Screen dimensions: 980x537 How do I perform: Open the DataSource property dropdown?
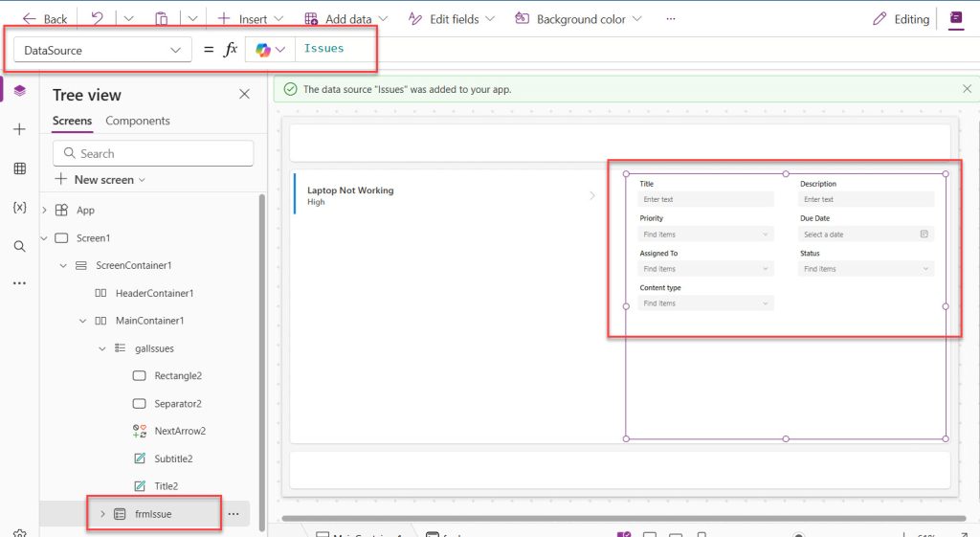point(102,50)
